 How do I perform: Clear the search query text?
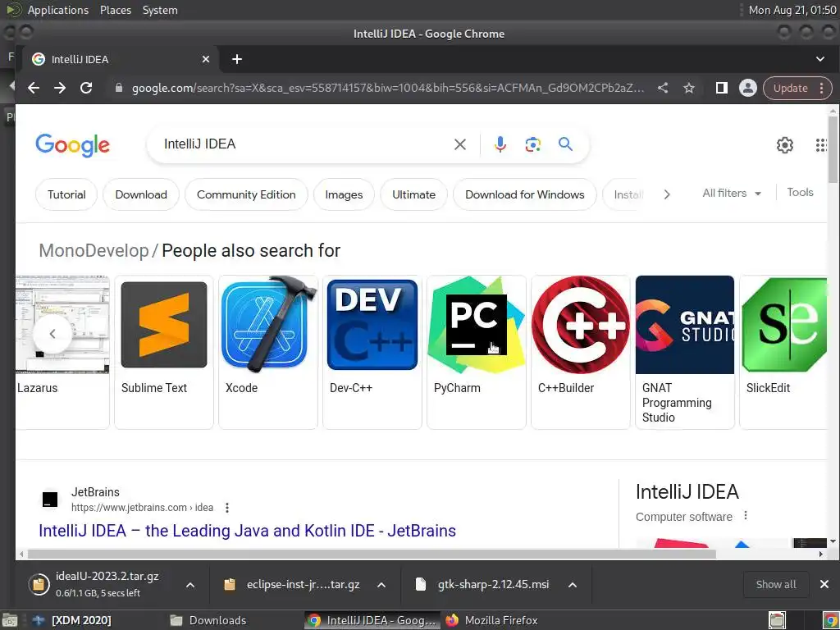459,144
